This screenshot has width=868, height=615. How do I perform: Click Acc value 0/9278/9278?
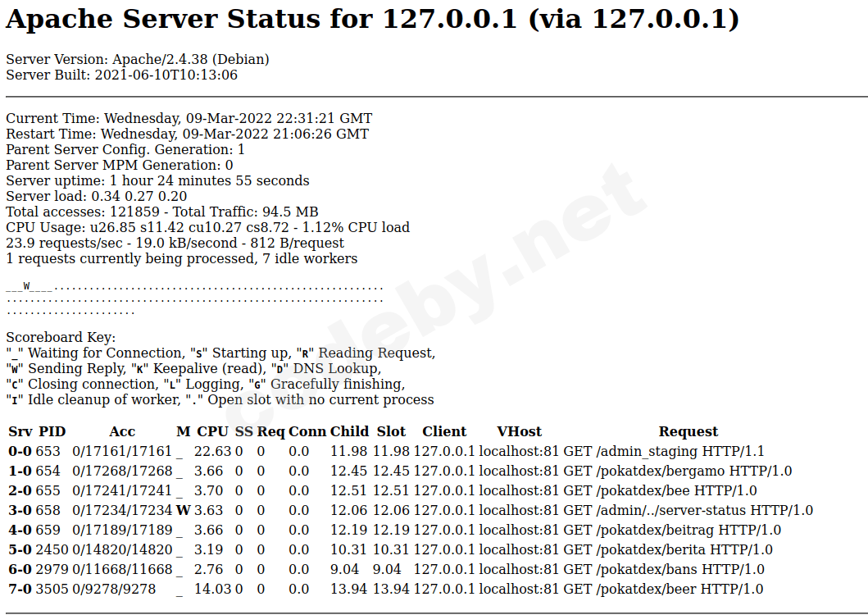[114, 589]
